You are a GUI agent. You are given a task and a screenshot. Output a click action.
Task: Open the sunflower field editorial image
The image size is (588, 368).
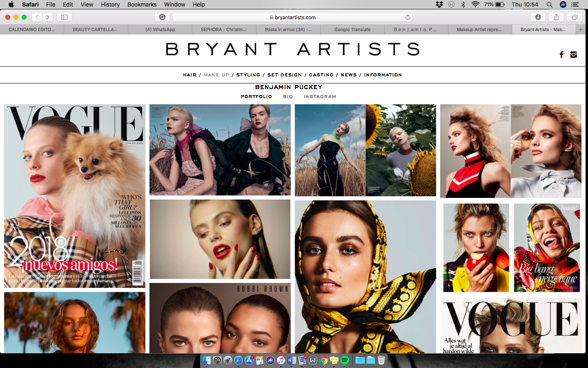point(365,150)
